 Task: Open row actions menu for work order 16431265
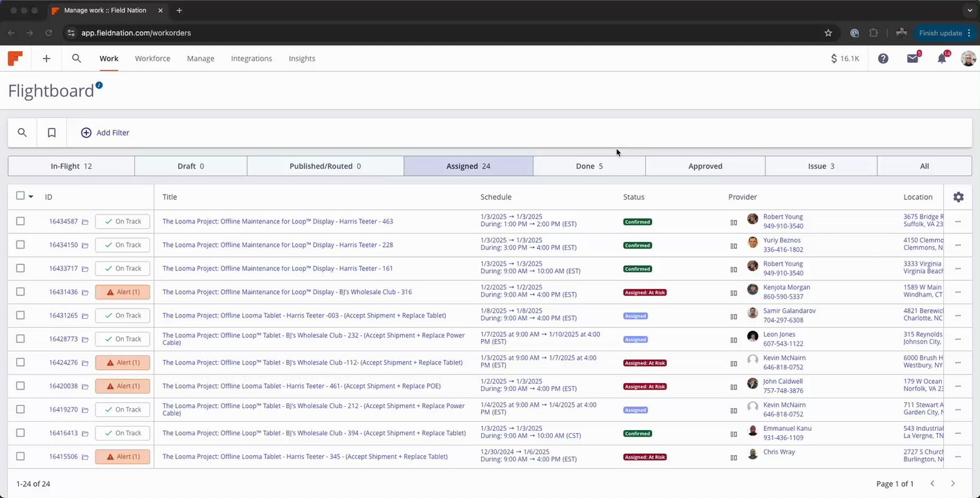point(958,316)
